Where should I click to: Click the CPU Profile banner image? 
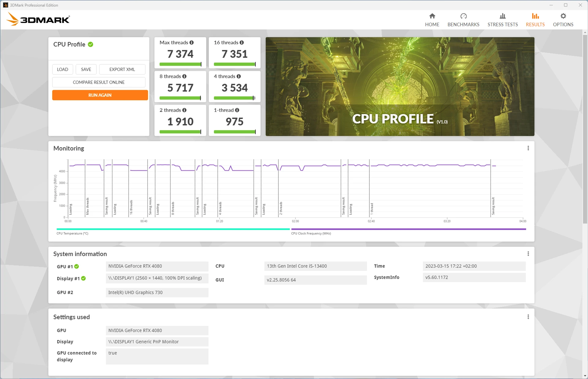tap(400, 86)
